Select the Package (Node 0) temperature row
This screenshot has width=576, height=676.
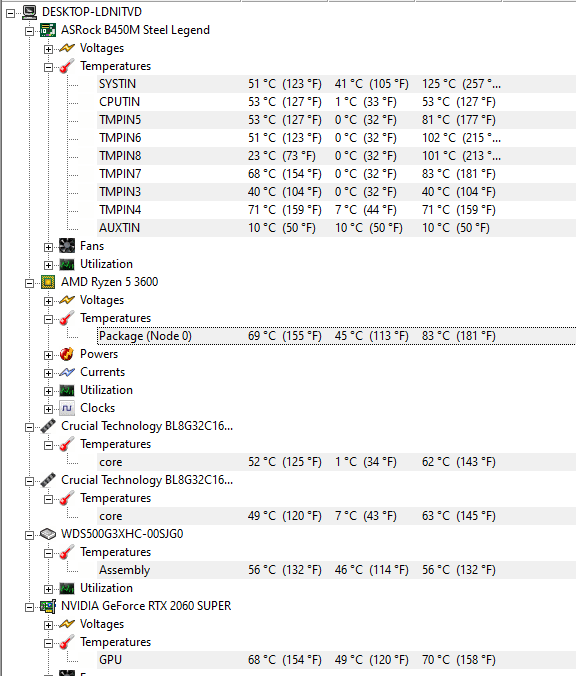click(336, 336)
